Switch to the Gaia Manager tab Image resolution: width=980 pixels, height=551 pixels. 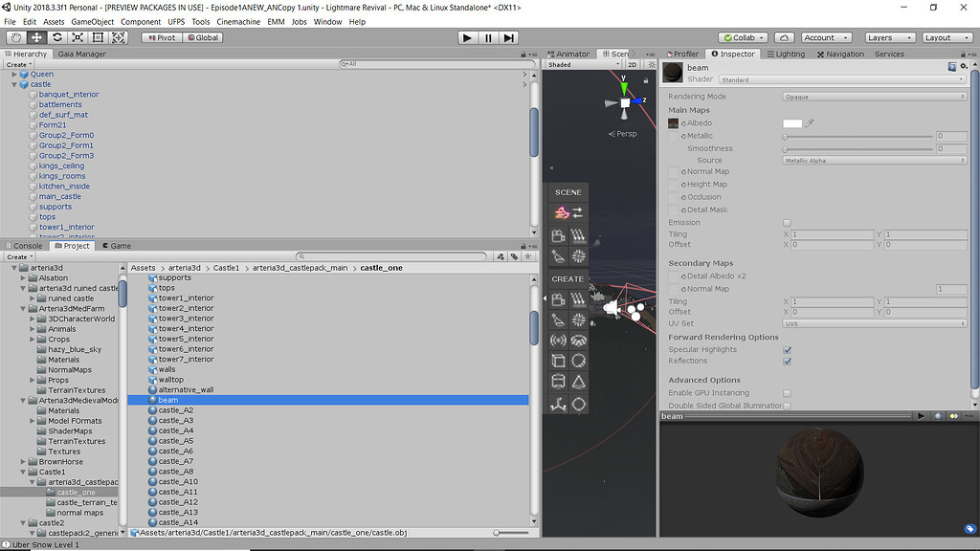pyautogui.click(x=82, y=54)
